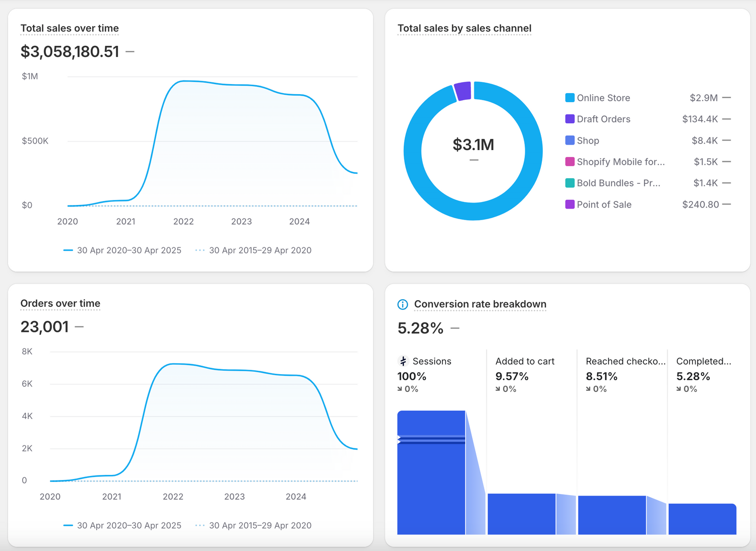Open the Total sales by sales channel report
This screenshot has height=551, width=756.
(464, 28)
